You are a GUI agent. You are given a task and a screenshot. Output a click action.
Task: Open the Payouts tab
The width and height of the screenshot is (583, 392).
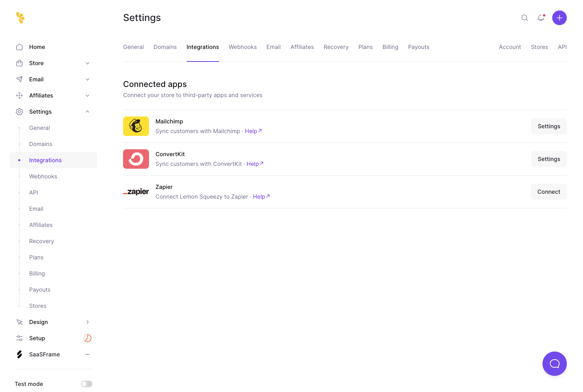click(419, 47)
